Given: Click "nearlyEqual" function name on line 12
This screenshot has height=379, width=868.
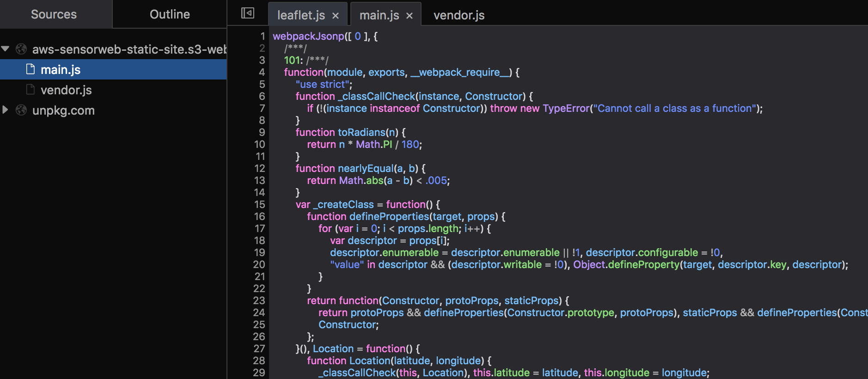Looking at the screenshot, I should [366, 168].
